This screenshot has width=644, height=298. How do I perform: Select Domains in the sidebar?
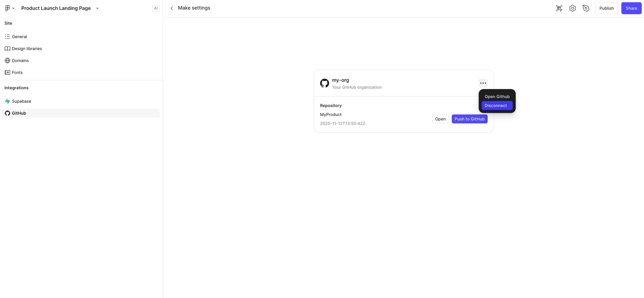pos(20,61)
